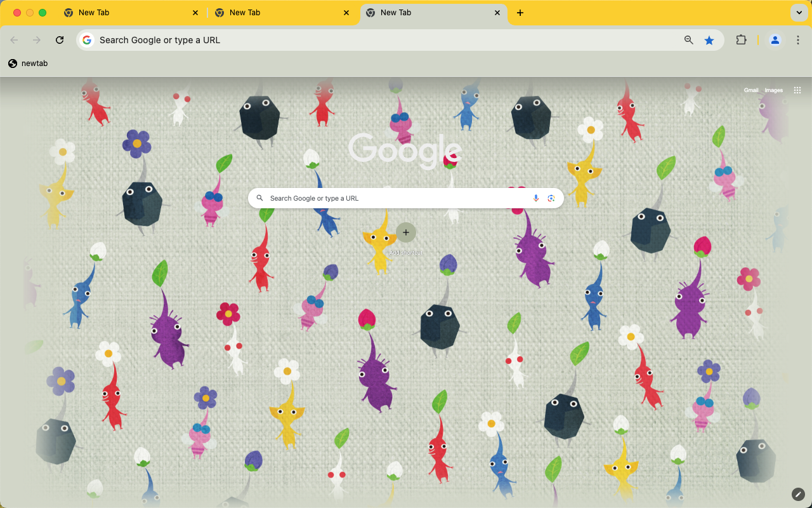The width and height of the screenshot is (812, 508).
Task: Switch to the second New Tab
Action: point(283,13)
